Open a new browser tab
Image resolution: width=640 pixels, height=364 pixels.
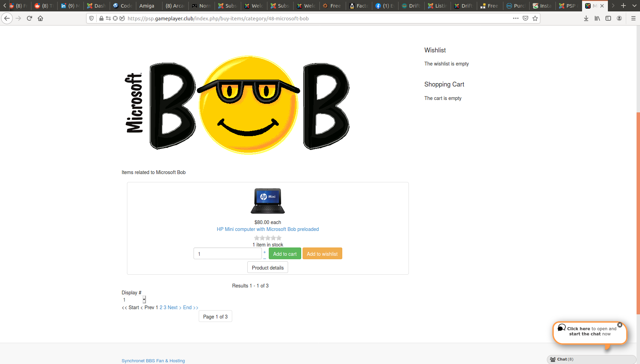[x=623, y=6]
